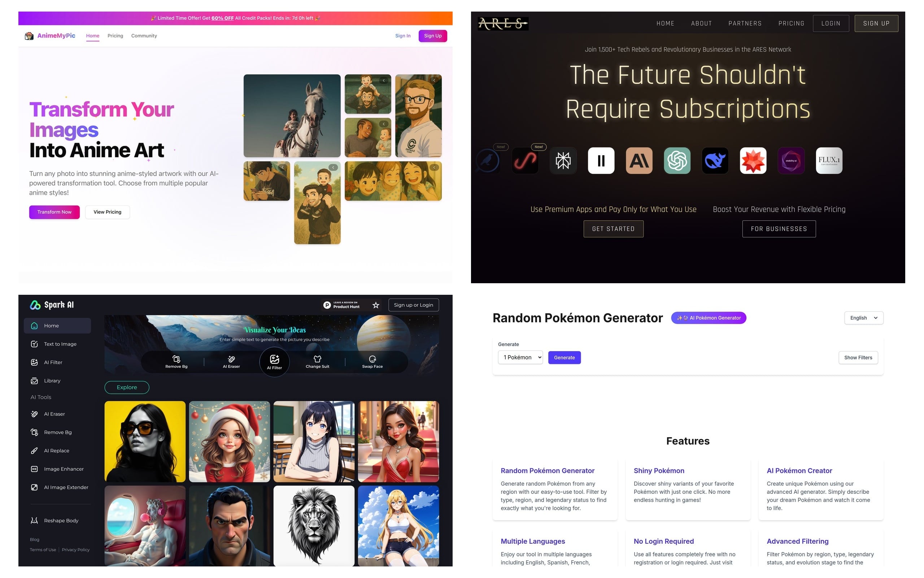
Task: Click the AnimeMyPic logo icon
Action: 29,36
